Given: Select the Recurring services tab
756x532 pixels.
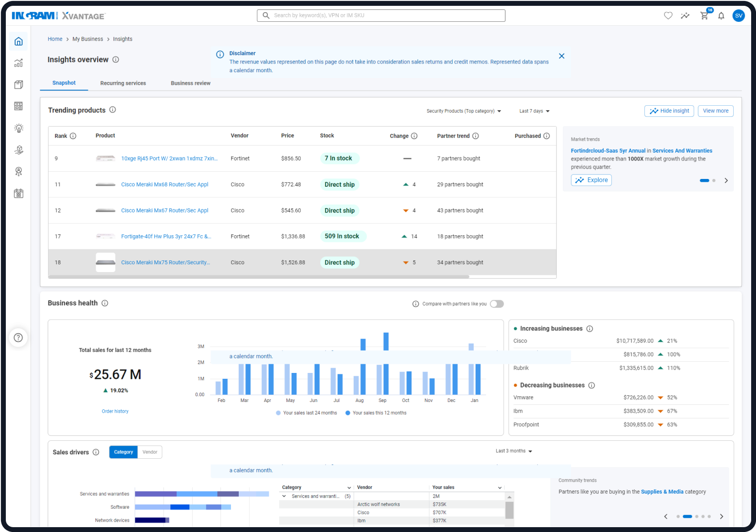Looking at the screenshot, I should [123, 83].
